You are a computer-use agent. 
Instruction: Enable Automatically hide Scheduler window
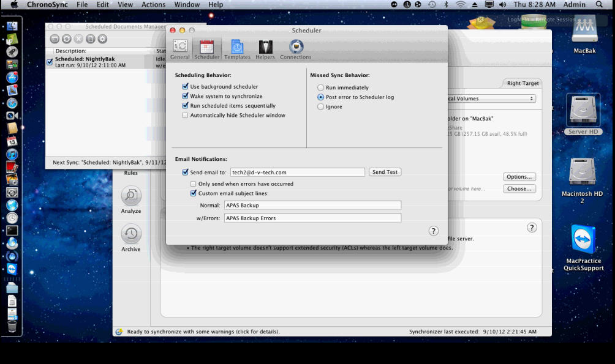(185, 115)
